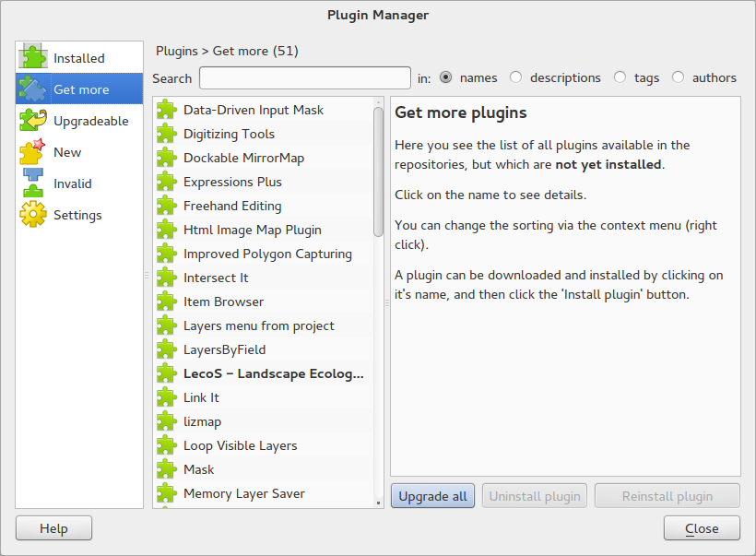
Task: Close the Plugin Manager dialog
Action: tap(702, 528)
